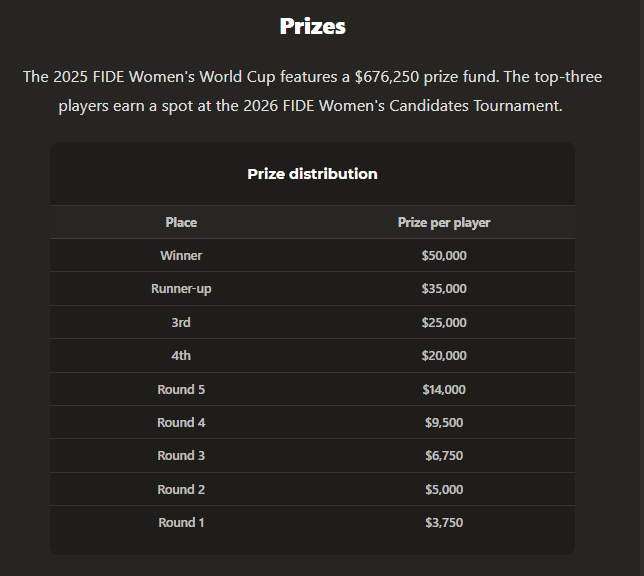
Task: Click the $20,000 prize amount
Action: click(x=444, y=355)
